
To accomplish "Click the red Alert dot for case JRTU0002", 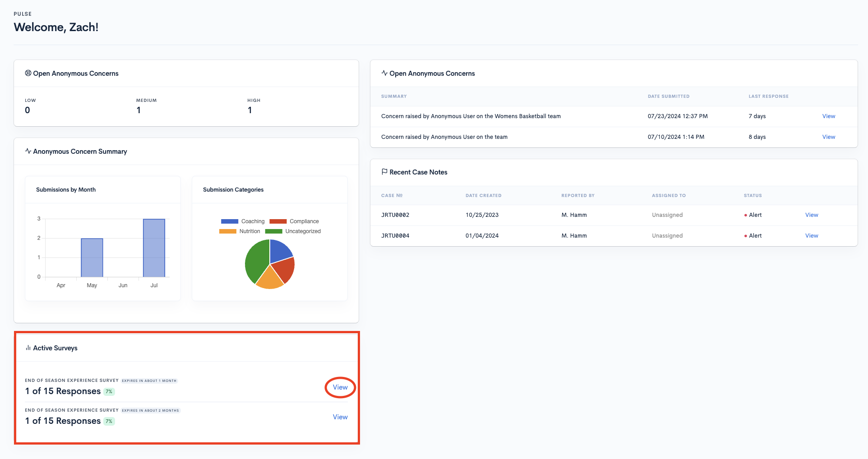I will [745, 215].
